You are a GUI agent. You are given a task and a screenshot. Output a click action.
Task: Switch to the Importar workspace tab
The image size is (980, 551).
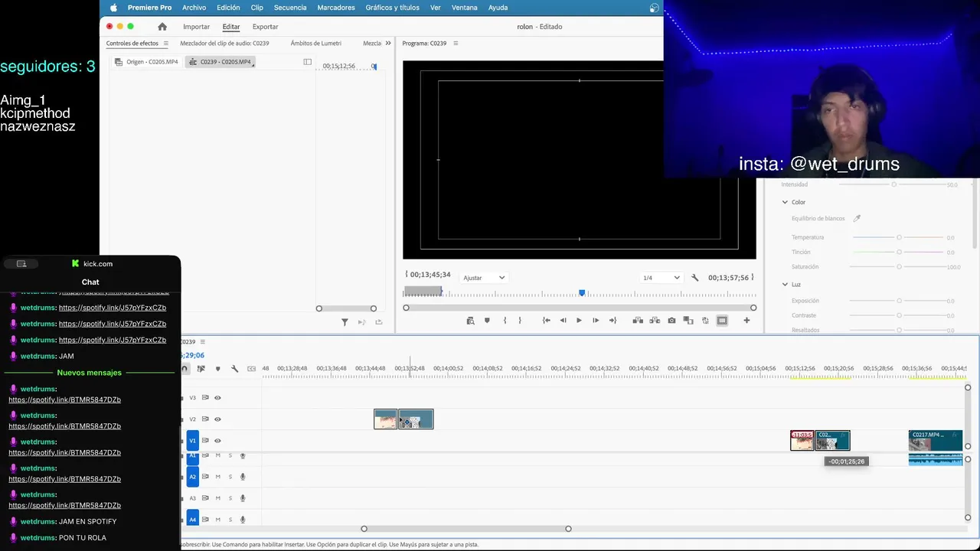pyautogui.click(x=196, y=27)
